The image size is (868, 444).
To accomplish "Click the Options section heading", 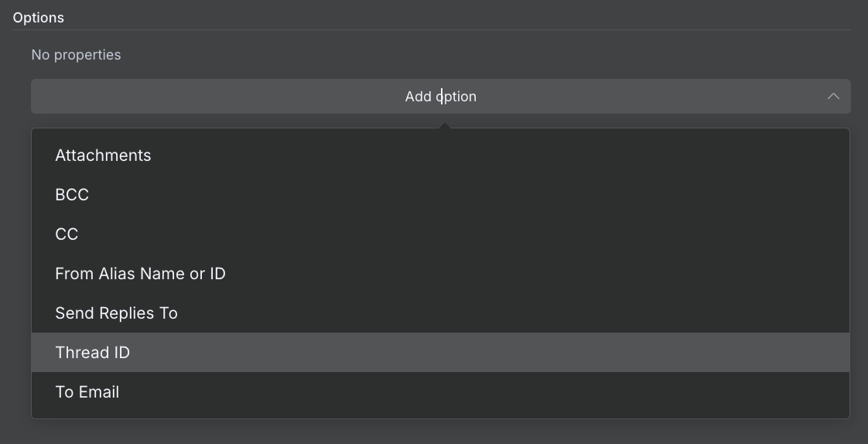I will tap(39, 18).
